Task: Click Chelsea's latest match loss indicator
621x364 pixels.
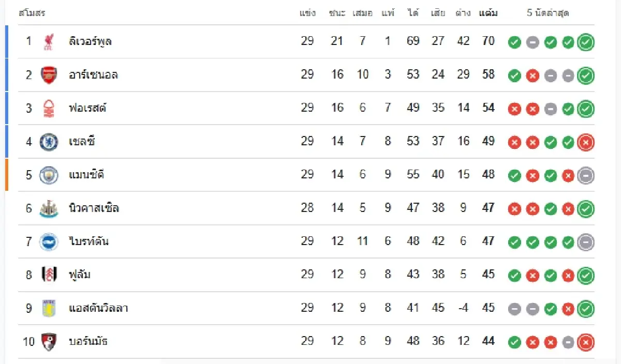Action: click(586, 142)
